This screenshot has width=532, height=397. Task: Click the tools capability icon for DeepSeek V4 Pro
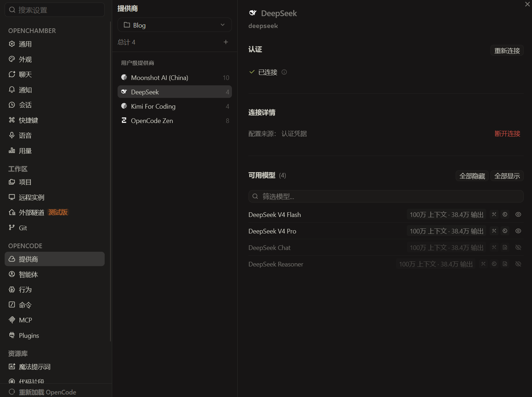point(494,231)
